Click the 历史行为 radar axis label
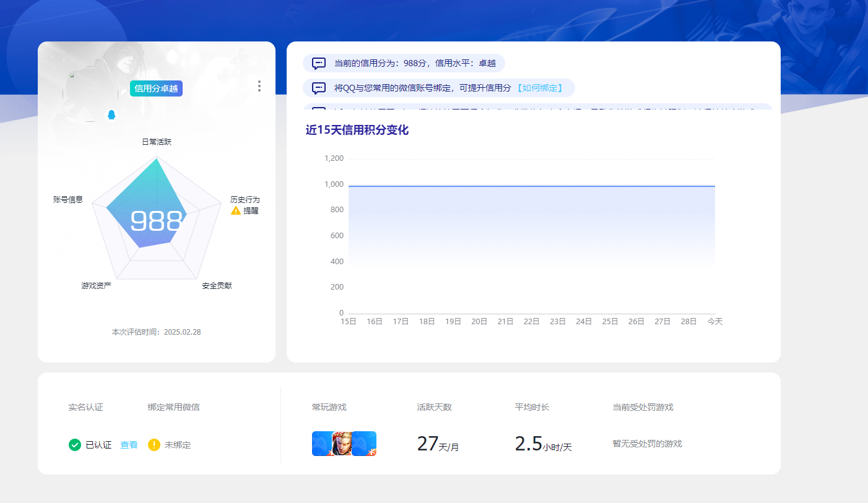The height and width of the screenshot is (503, 868). pos(245,199)
